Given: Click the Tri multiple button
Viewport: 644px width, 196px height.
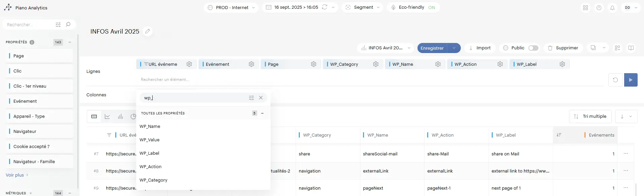Looking at the screenshot, I should pyautogui.click(x=590, y=116).
